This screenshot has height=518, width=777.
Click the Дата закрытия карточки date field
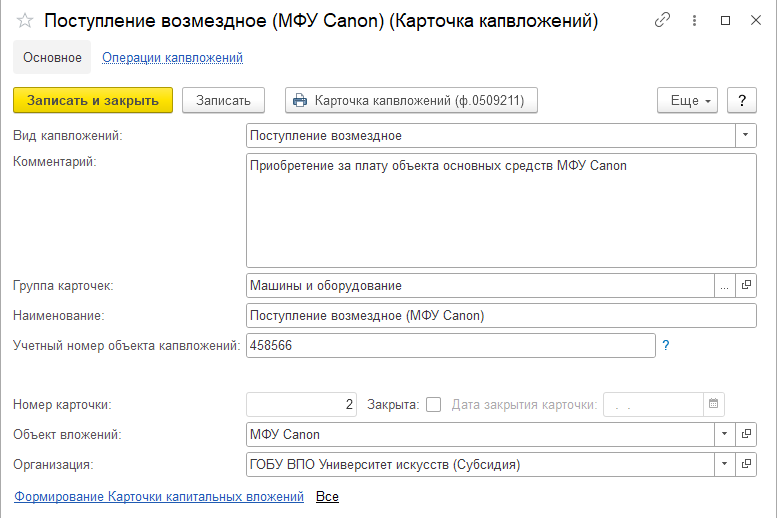click(x=653, y=404)
